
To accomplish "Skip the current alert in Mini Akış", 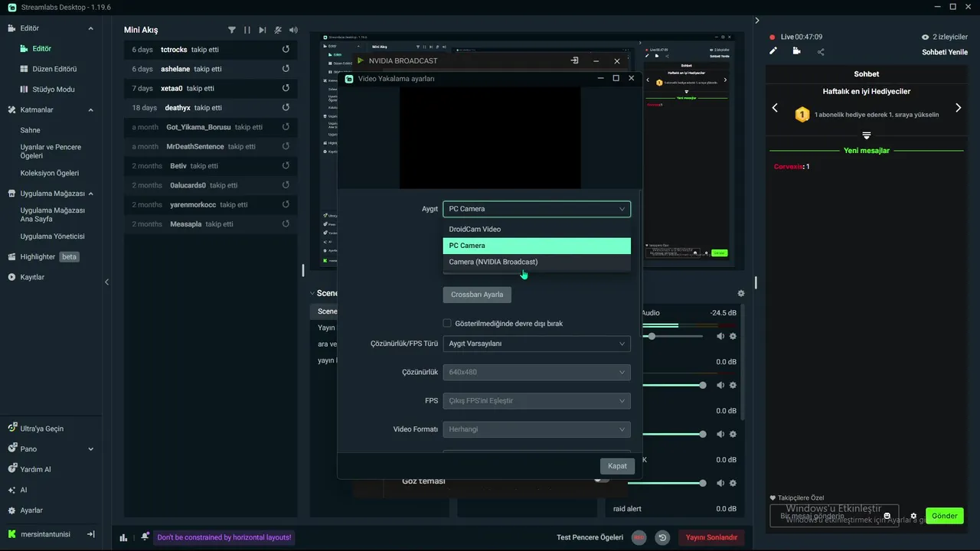I will pyautogui.click(x=263, y=30).
